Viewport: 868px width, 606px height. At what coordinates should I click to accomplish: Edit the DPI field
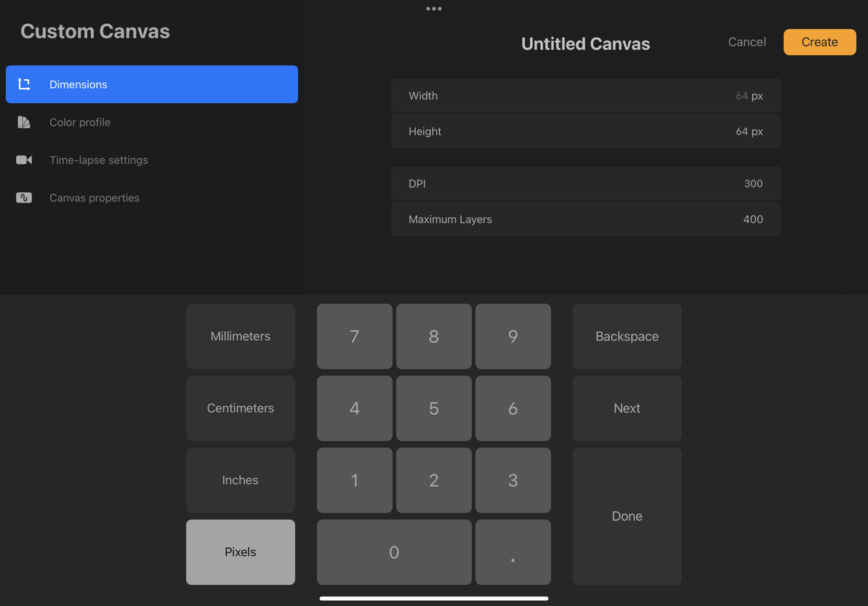[586, 183]
